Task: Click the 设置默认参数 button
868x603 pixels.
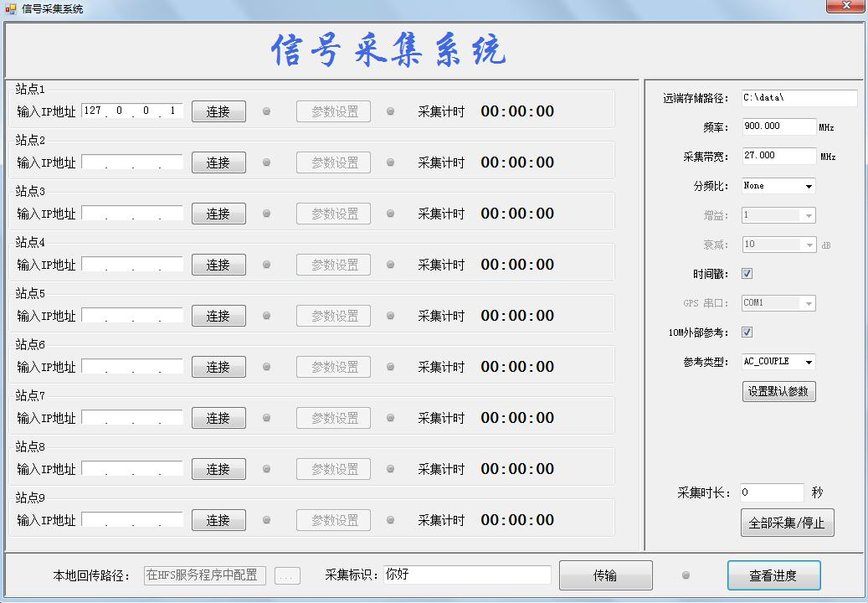Action: [778, 391]
